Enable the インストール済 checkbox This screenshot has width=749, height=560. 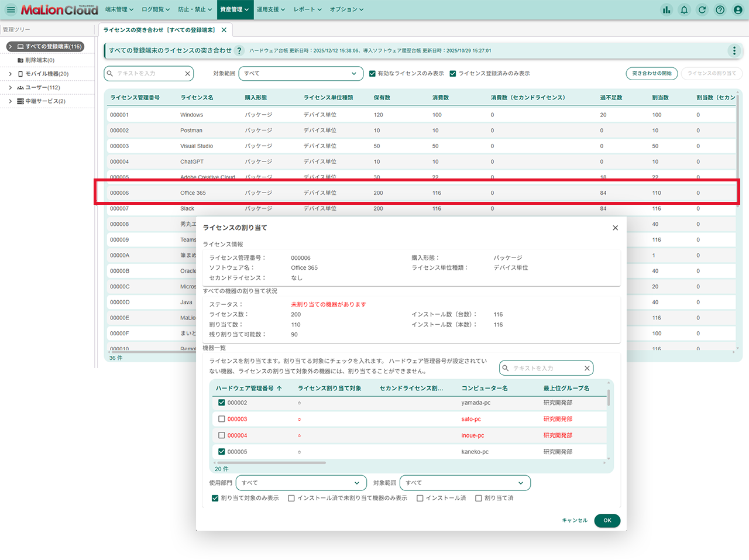[420, 499]
